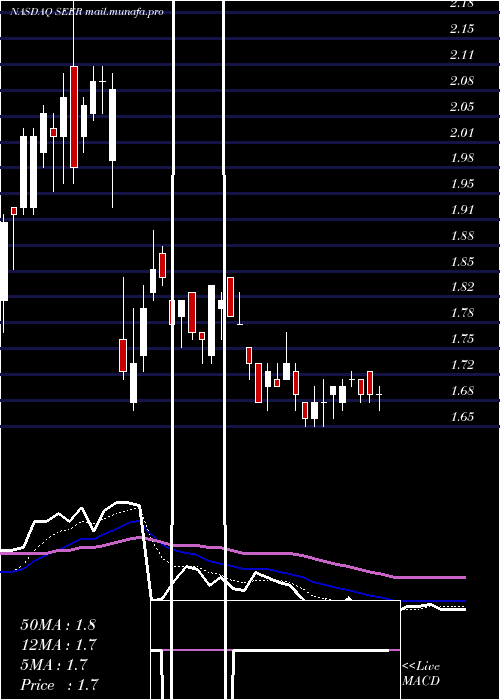Click the Price : 1.7 reading
The image size is (500, 700).
point(58,684)
